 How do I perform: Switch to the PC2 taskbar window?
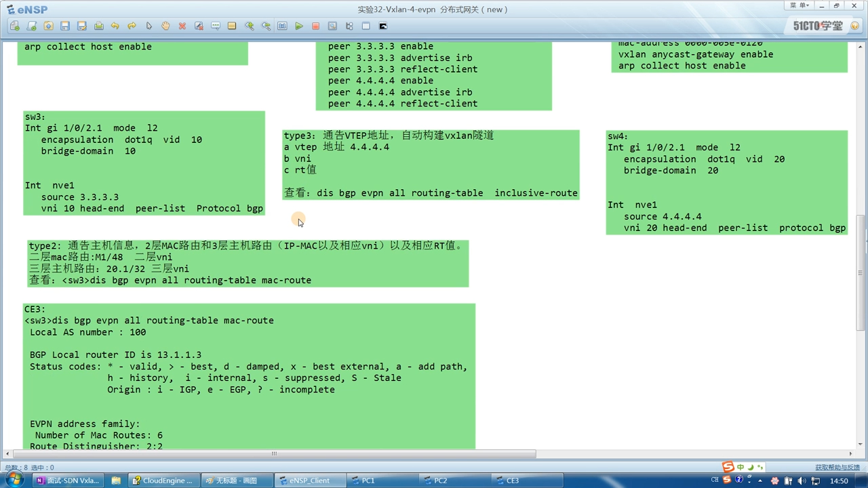tap(456, 481)
